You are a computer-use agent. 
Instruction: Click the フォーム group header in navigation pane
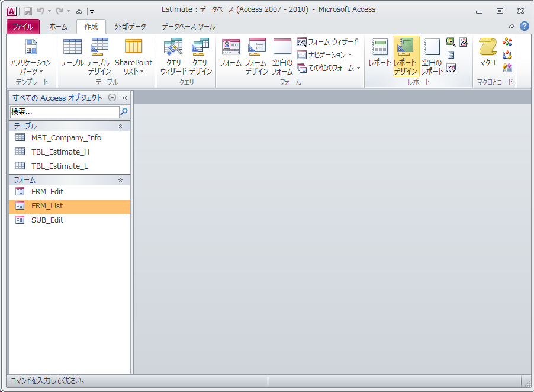69,180
